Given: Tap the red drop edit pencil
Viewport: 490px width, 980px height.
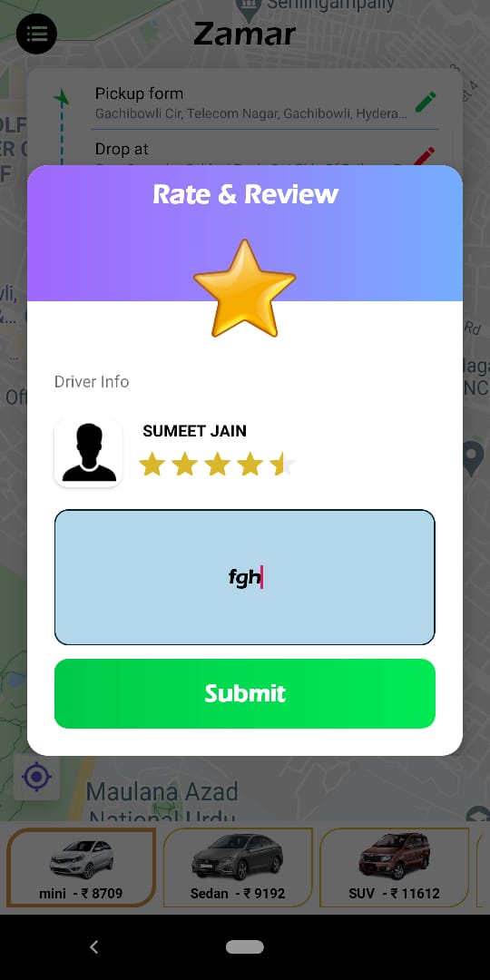Looking at the screenshot, I should 425,155.
